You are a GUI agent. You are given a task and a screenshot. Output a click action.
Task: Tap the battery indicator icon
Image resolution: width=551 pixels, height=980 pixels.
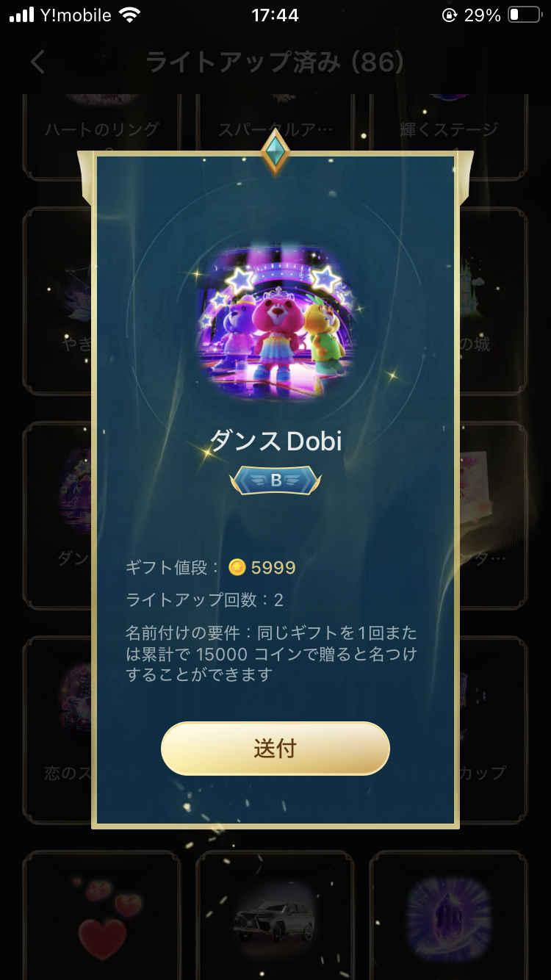click(525, 15)
